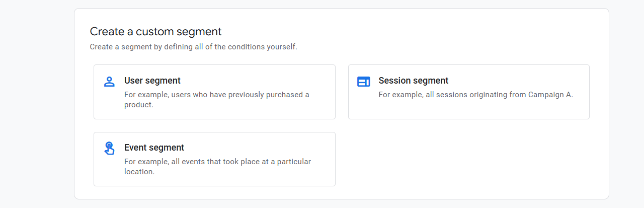Click the "User segment" title text

click(152, 81)
